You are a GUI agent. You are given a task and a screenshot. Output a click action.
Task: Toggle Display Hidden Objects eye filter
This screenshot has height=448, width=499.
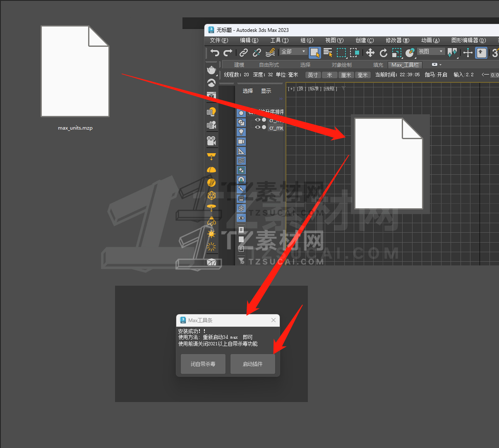[241, 218]
